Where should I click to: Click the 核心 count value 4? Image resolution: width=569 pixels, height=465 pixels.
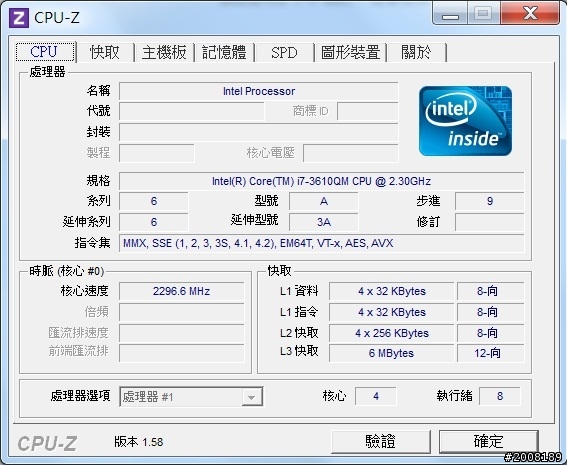(x=376, y=396)
